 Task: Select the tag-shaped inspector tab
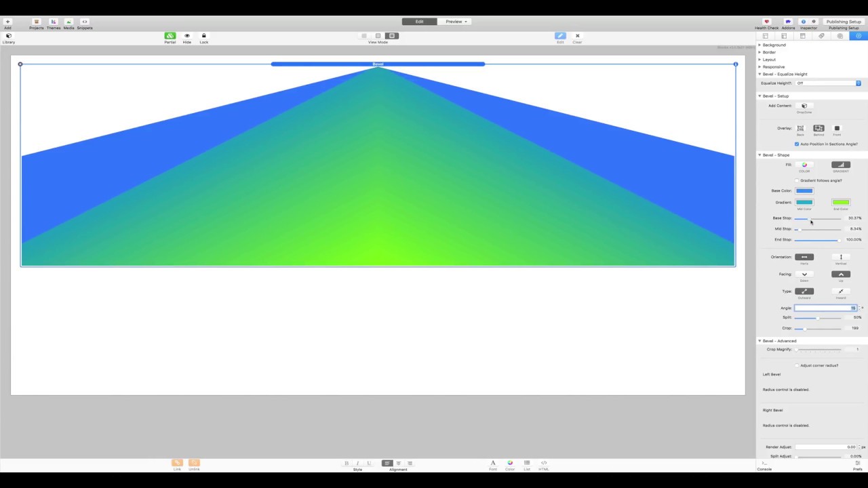[821, 36]
